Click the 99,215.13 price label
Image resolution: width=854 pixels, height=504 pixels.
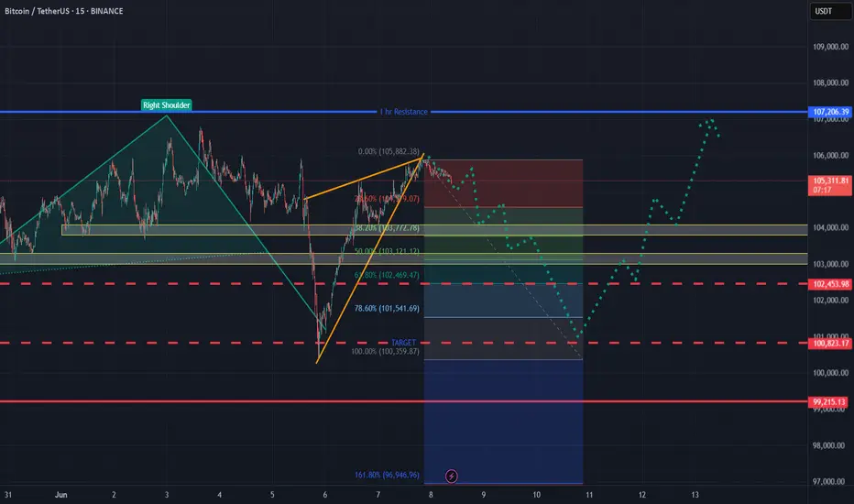click(830, 402)
